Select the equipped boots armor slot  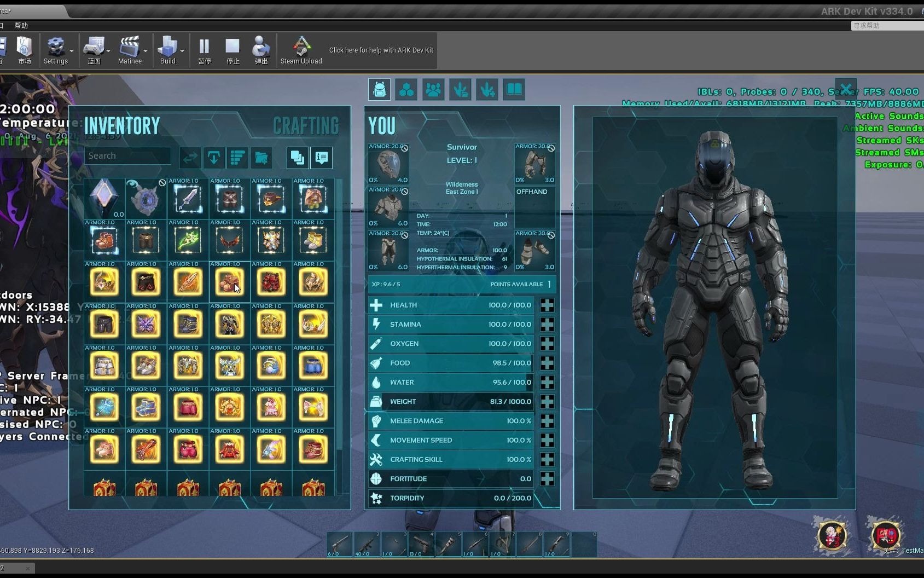tap(535, 251)
